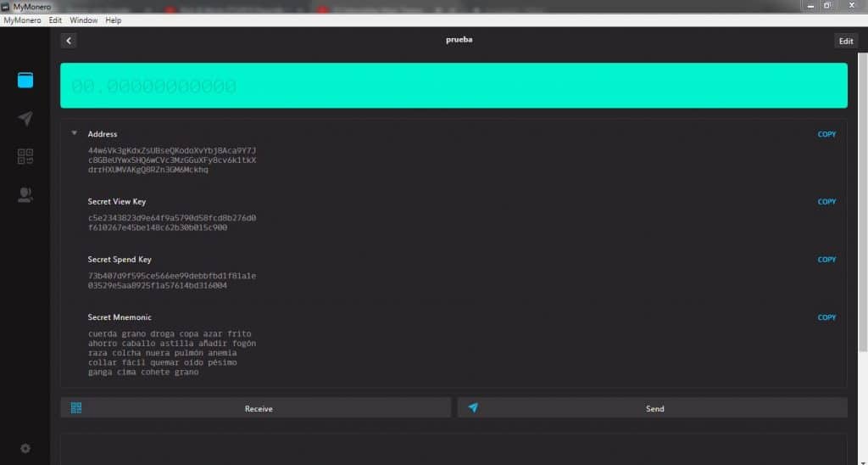The width and height of the screenshot is (868, 465).
Task: Click the MyMonero app icon in title bar
Action: click(6, 7)
